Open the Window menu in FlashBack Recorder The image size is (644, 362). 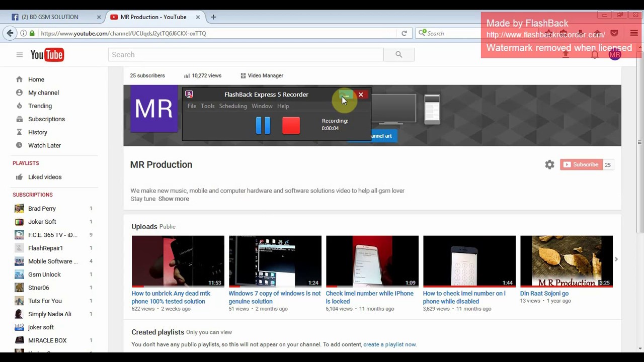click(x=262, y=106)
